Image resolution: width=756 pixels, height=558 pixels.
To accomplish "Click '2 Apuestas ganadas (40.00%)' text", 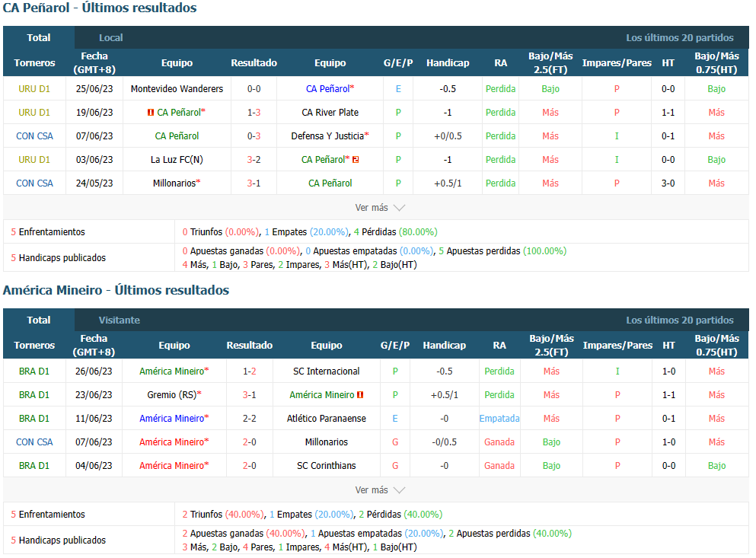I will pyautogui.click(x=244, y=534).
